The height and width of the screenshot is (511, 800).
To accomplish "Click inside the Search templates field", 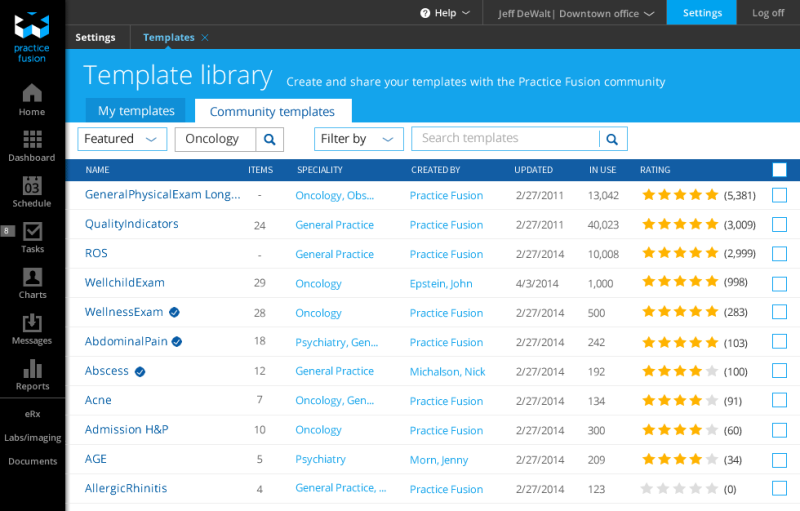I will click(x=505, y=138).
